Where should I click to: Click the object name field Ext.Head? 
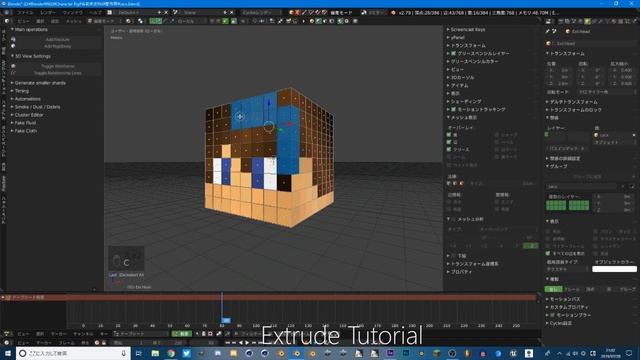coord(592,43)
